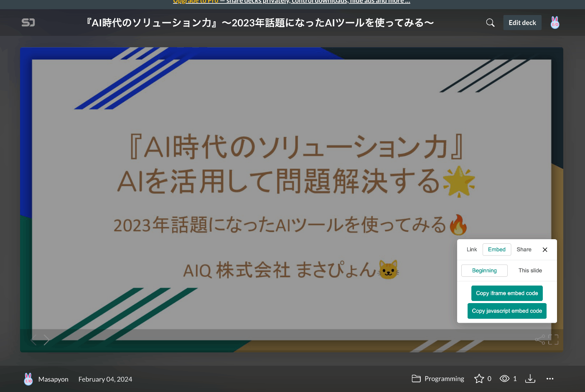The image size is (585, 392).
Task: Select the Embed option in the popup
Action: (496, 249)
